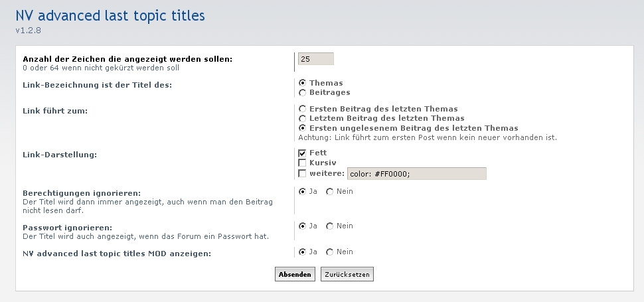
Task: Click the character count input field
Action: pyautogui.click(x=316, y=58)
